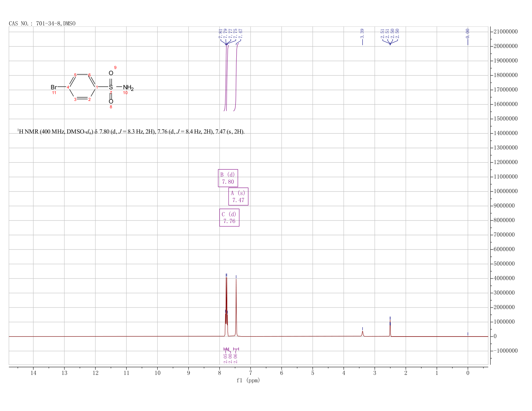
Task: Click the '20000000' intensity axis label
Action: [506, 46]
